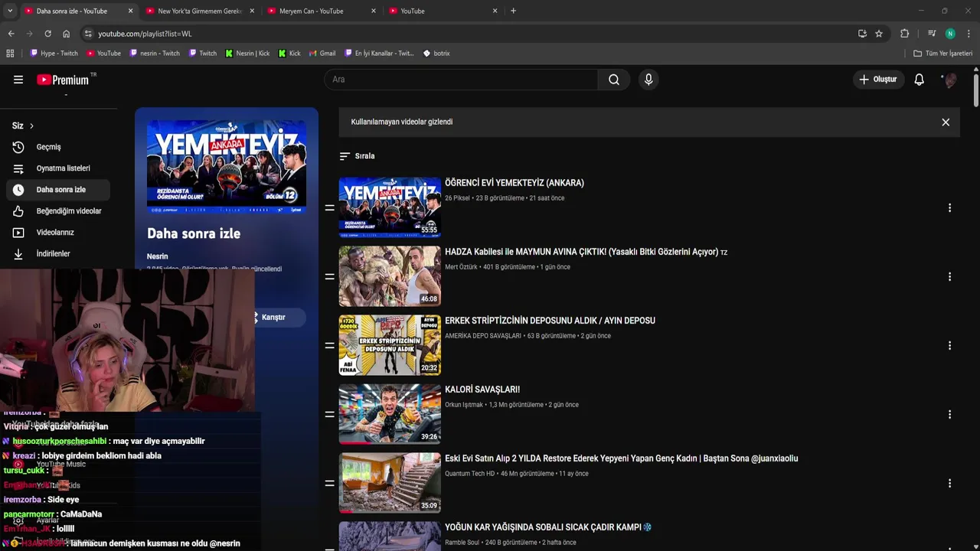
Task: Visit Orkun Işıtmak channel link
Action: [464, 405]
